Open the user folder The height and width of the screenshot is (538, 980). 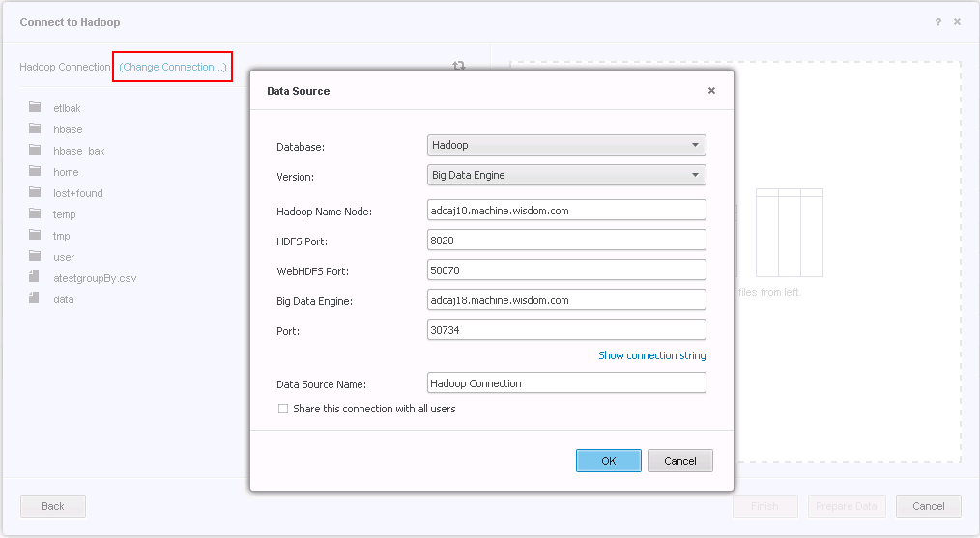[64, 257]
